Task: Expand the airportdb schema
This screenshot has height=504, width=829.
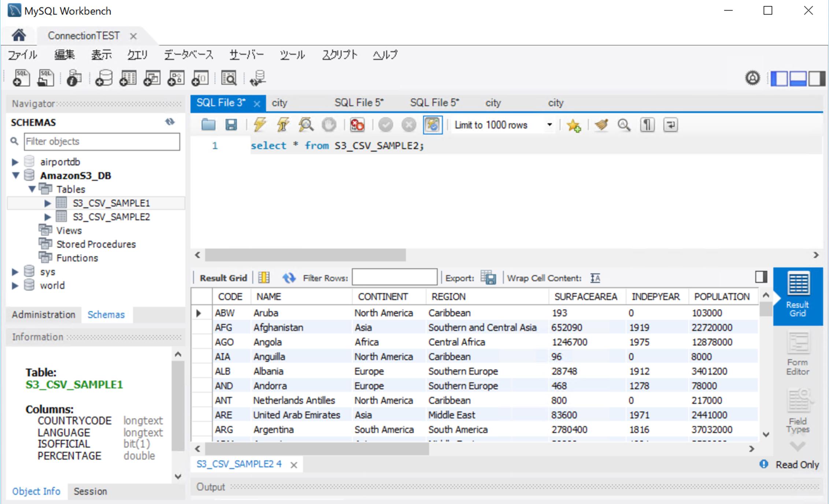Action: (x=15, y=162)
